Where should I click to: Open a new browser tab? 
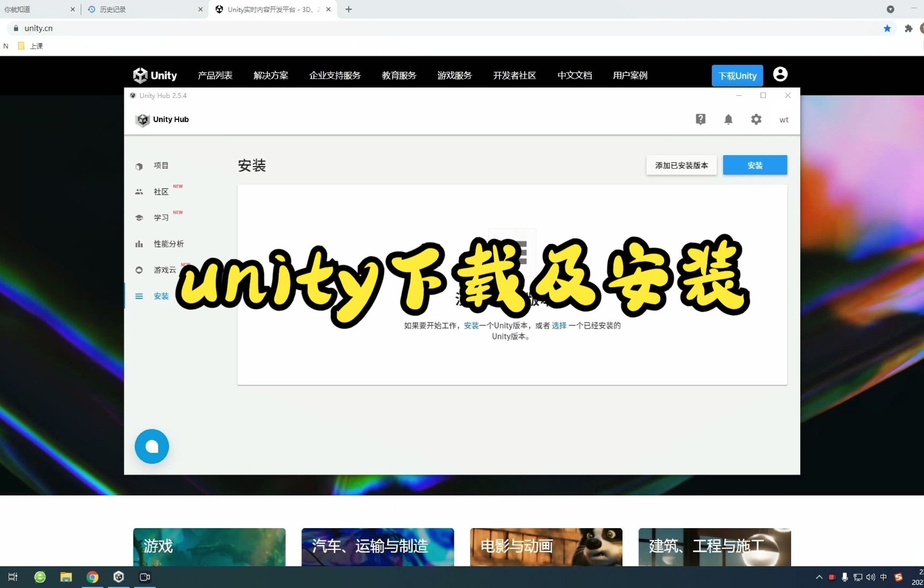(x=348, y=9)
